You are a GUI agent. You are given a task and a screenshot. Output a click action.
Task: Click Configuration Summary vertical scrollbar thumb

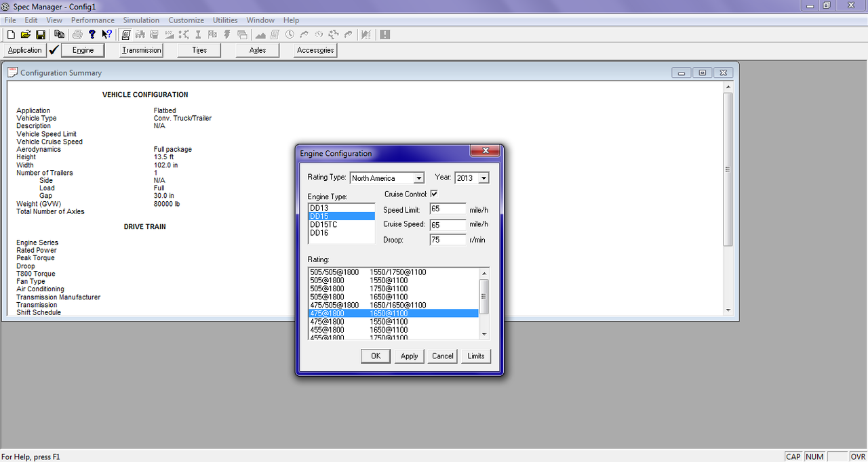[x=728, y=169]
